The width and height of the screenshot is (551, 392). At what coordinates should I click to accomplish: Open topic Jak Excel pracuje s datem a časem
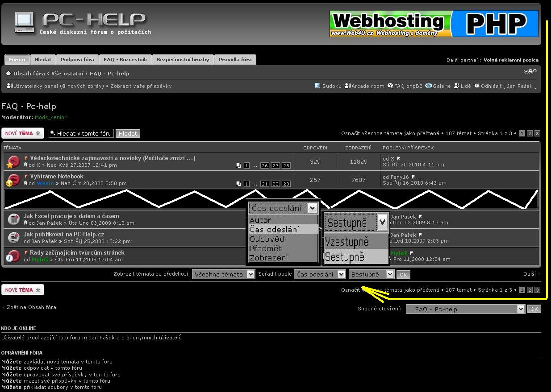(71, 216)
